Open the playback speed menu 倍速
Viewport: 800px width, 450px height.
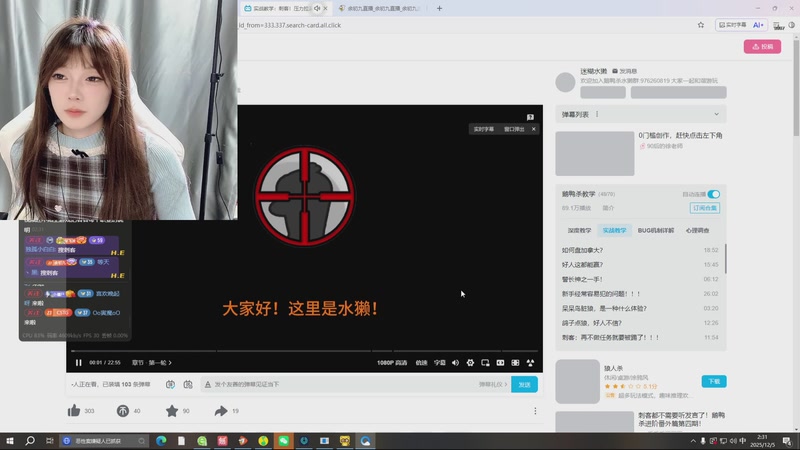point(421,363)
